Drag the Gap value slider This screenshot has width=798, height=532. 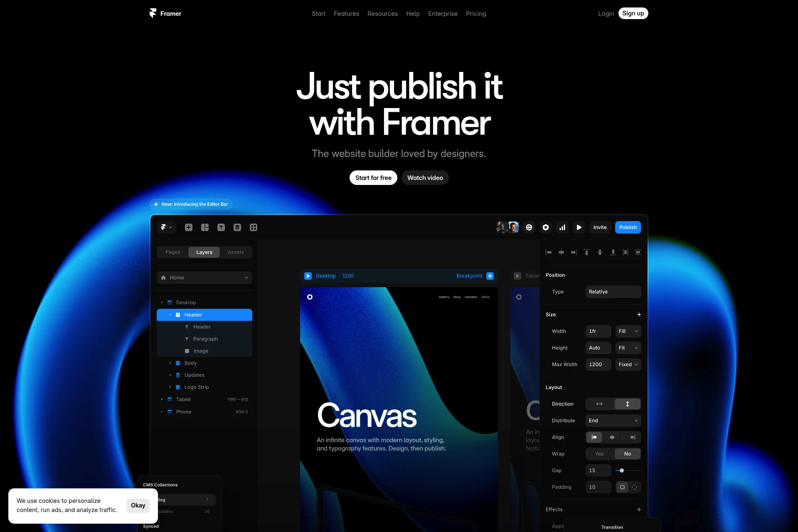tap(621, 470)
